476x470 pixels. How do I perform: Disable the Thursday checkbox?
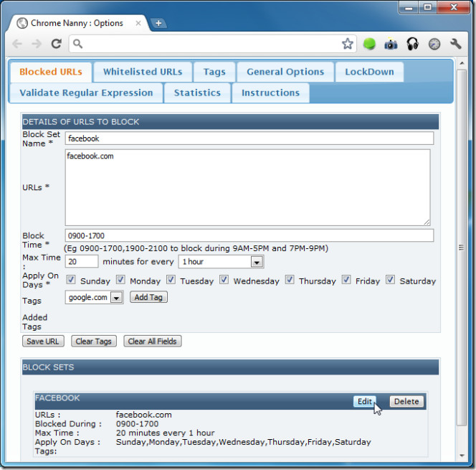click(290, 280)
